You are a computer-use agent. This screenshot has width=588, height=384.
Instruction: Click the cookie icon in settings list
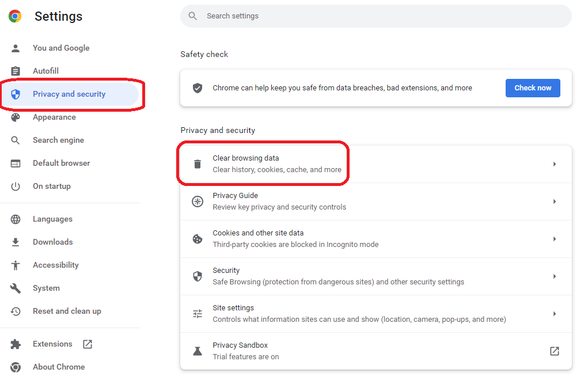tap(198, 239)
